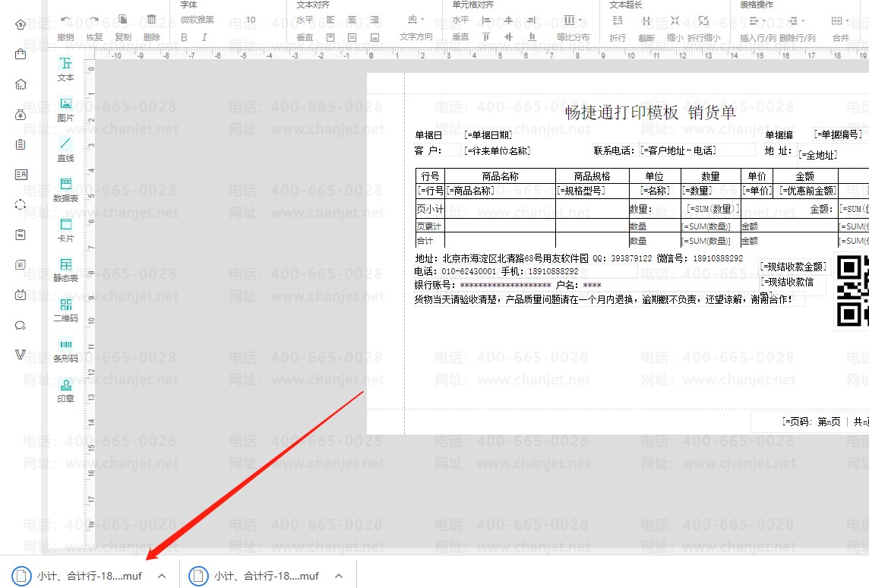
Task: Open the money bag sidebar module
Action: point(21,115)
